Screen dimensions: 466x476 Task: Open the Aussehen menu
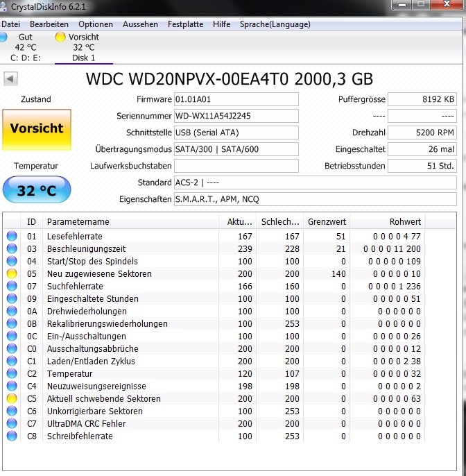(140, 24)
